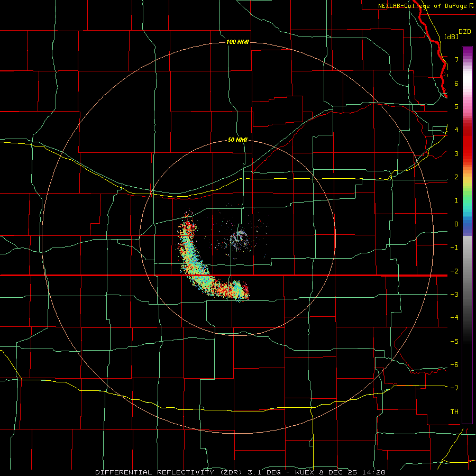Pick the "-2" tick on the legend
Image resolution: width=476 pixels, height=476 pixels.
pos(454,271)
